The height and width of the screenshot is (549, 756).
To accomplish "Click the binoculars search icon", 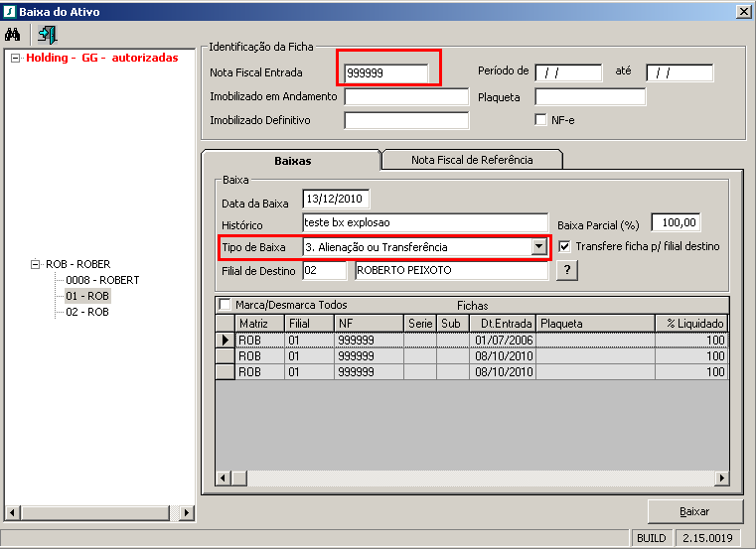I will pyautogui.click(x=14, y=34).
